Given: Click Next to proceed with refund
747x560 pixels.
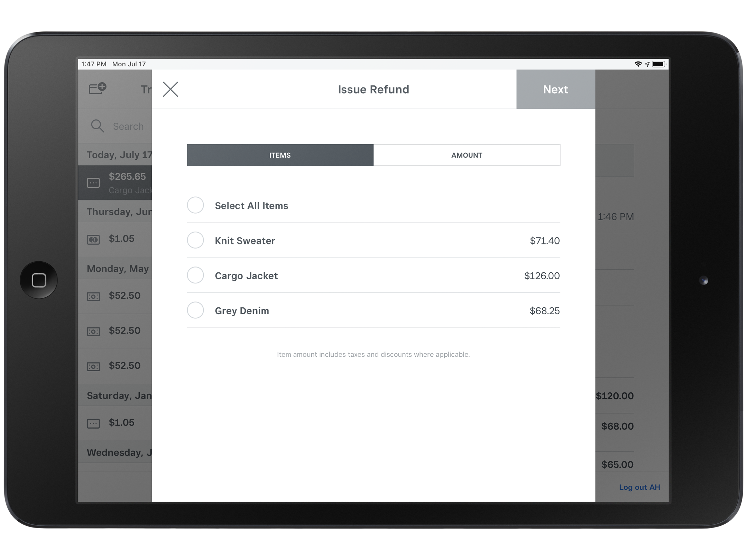Looking at the screenshot, I should pyautogui.click(x=555, y=89).
